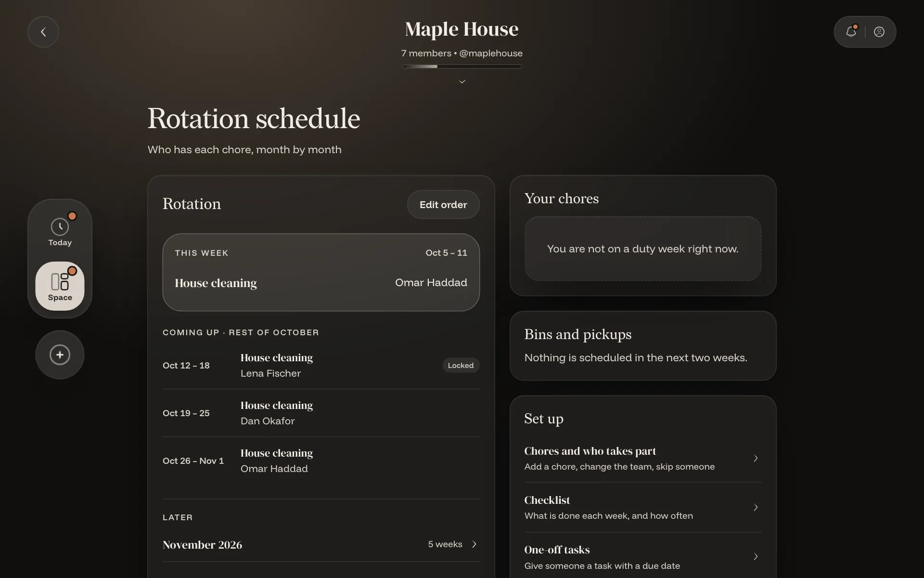Click Chores and who takes part title
Viewport: 924px width, 578px height.
click(590, 451)
